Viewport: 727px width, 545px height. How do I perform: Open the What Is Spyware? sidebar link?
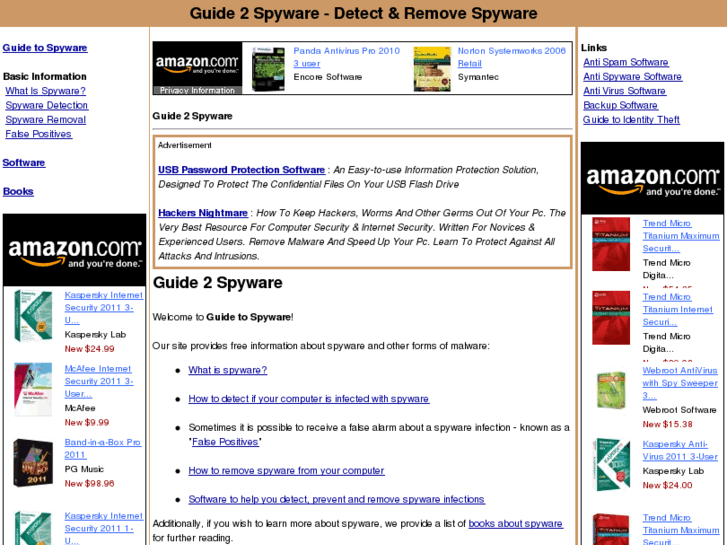(45, 91)
